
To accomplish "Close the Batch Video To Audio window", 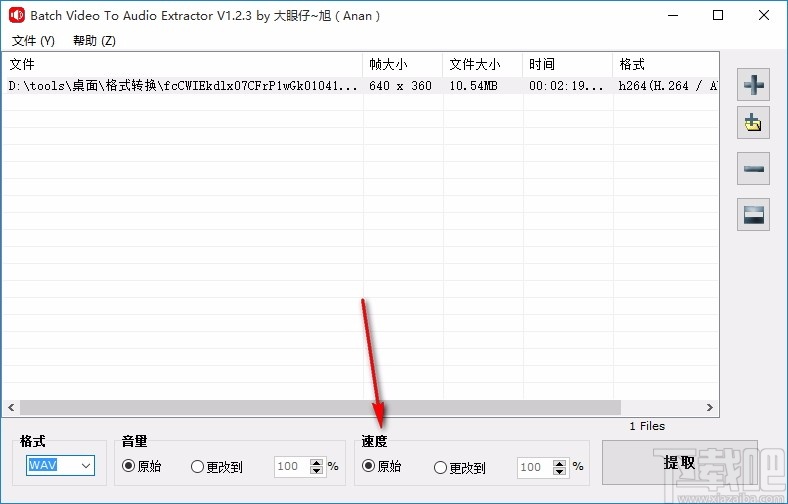I will click(764, 15).
